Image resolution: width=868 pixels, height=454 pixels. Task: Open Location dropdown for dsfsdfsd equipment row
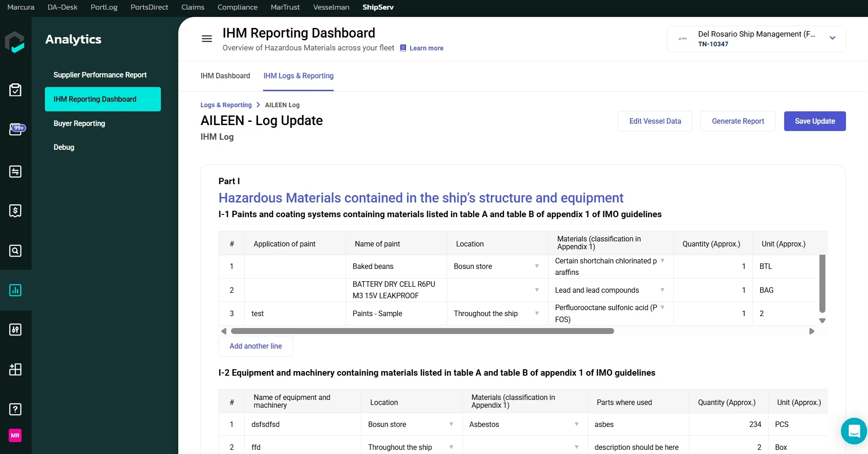(451, 424)
